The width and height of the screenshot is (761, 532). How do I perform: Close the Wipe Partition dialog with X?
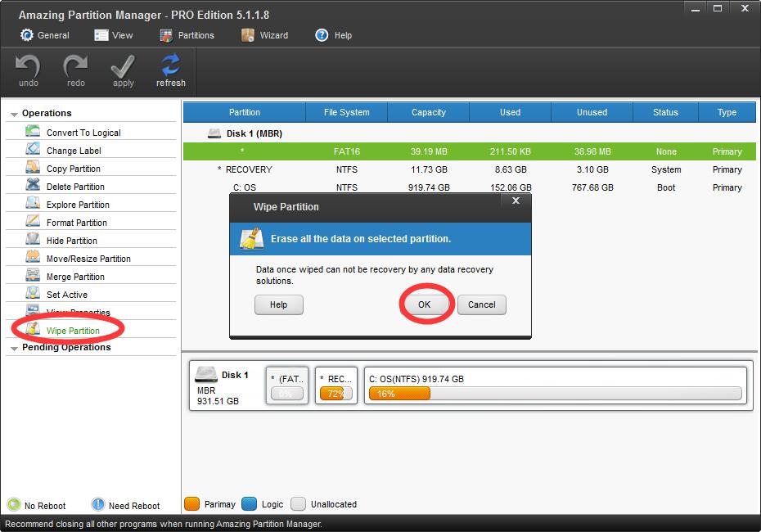point(516,201)
